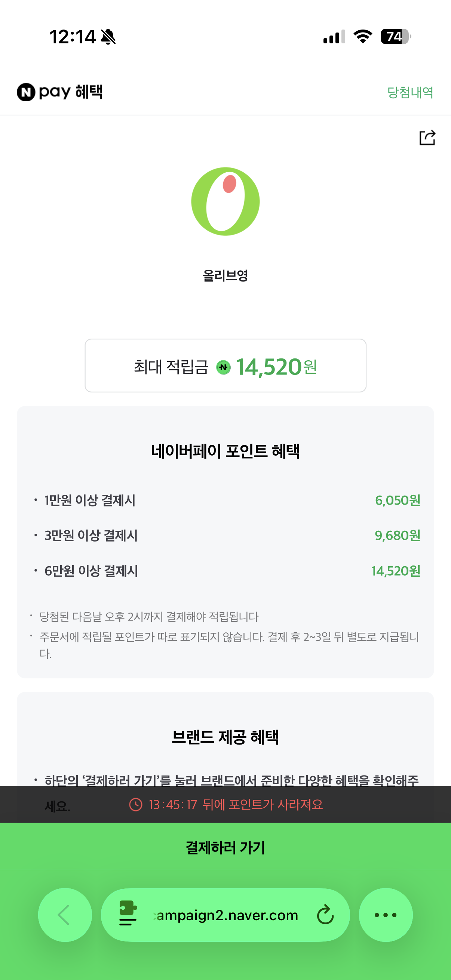Tap the 브랜드 제공 혜택 heading
This screenshot has width=451, height=980.
(225, 737)
